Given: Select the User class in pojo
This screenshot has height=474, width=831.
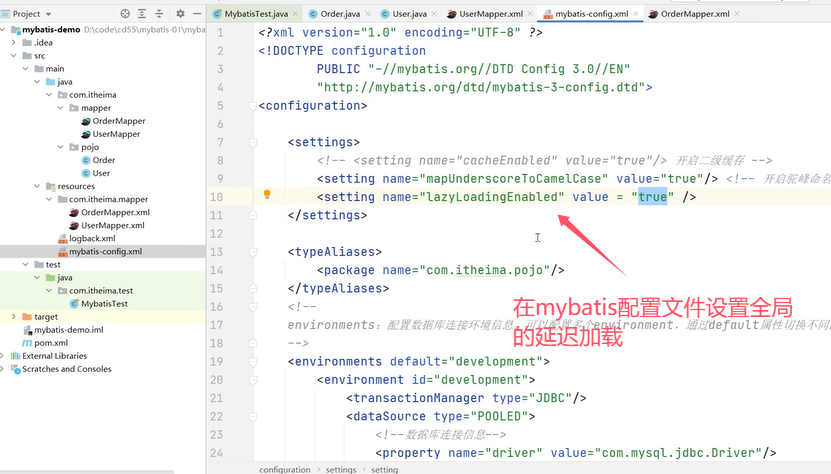Looking at the screenshot, I should click(x=101, y=173).
